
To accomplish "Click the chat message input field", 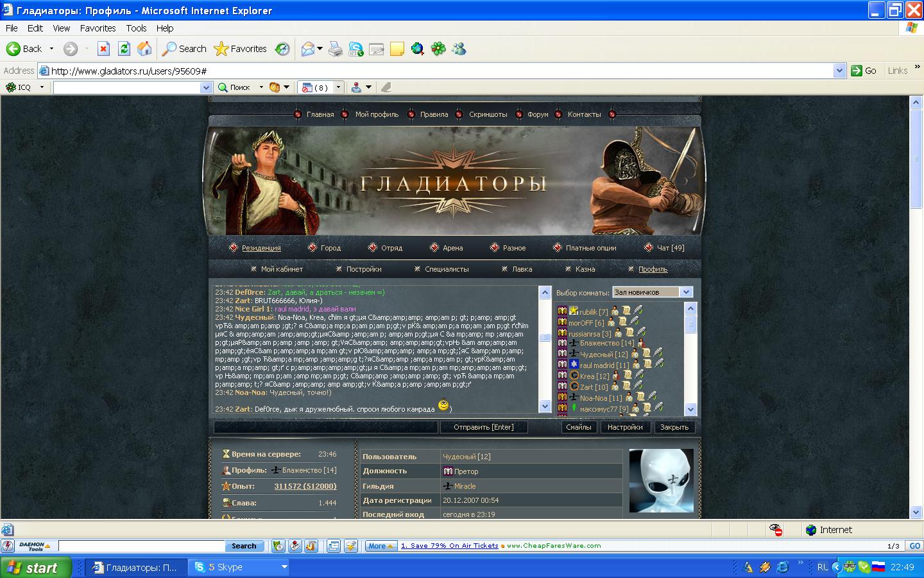I will 325,427.
